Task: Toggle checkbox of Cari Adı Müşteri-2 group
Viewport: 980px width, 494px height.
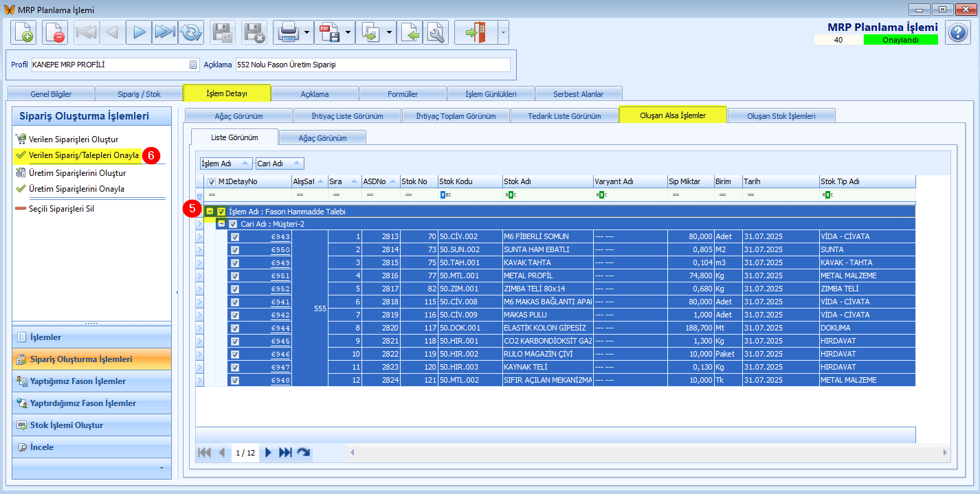Action: (233, 224)
